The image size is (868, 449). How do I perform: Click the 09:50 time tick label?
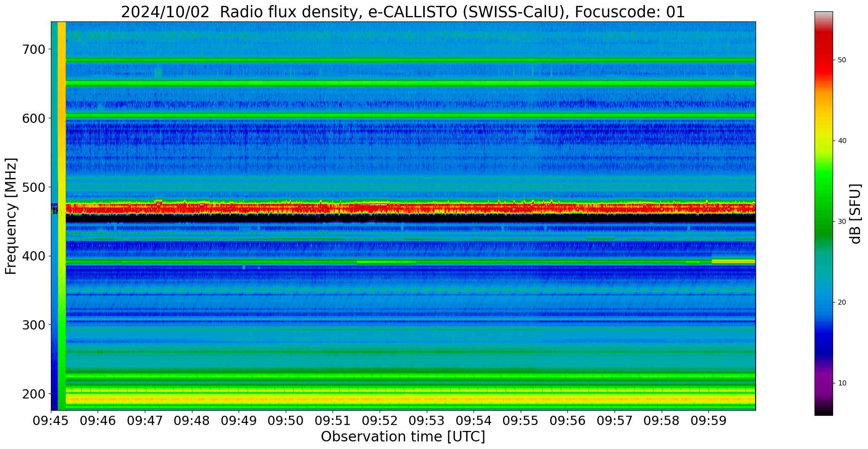[286, 421]
